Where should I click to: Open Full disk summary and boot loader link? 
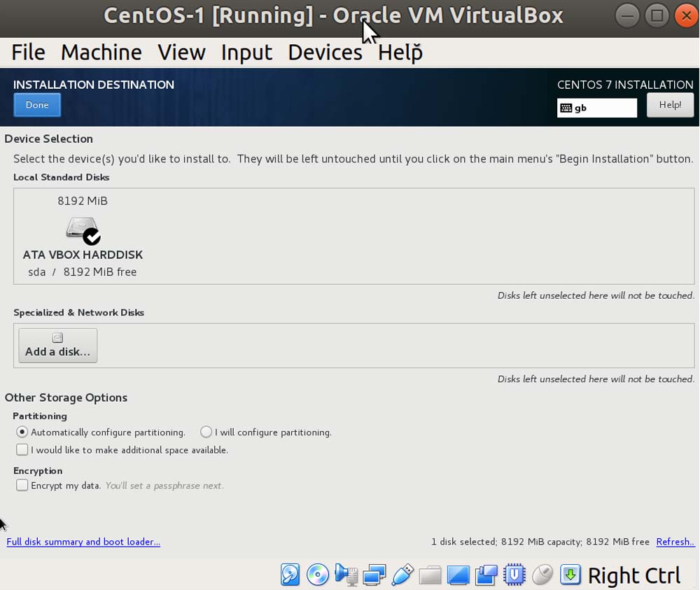(83, 541)
